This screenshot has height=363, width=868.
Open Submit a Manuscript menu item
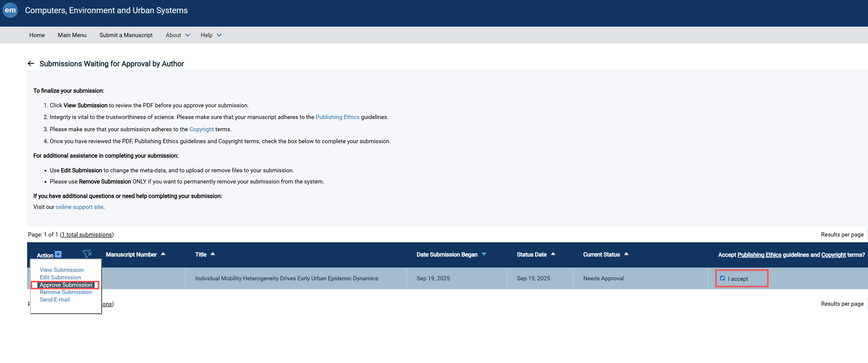(126, 35)
